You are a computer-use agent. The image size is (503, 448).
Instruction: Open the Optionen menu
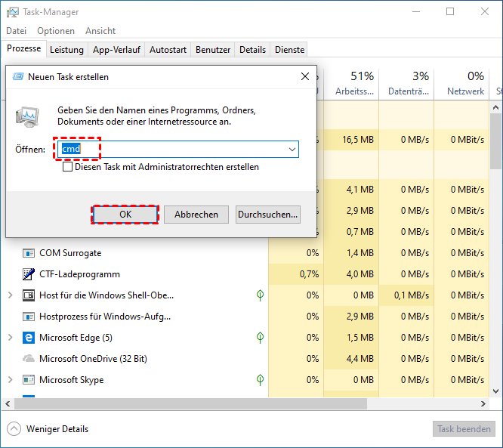point(56,31)
